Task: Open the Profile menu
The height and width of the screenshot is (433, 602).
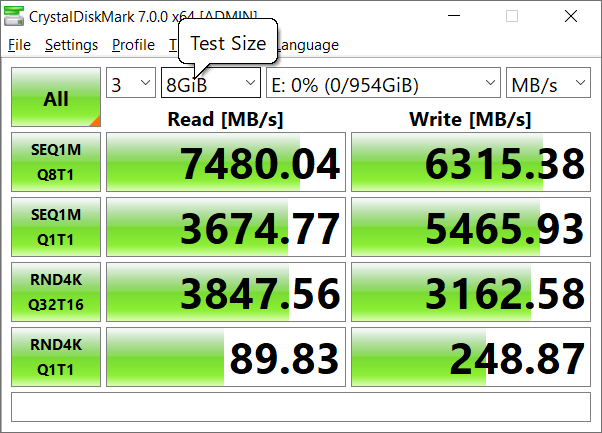Action: (133, 45)
